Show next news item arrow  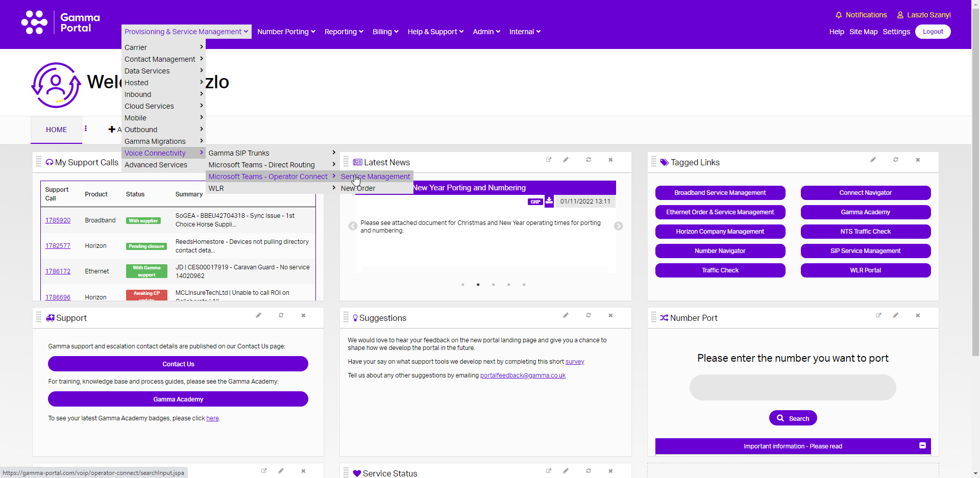coord(618,226)
